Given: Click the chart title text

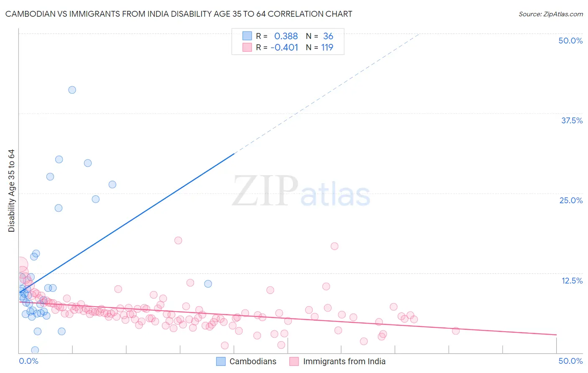Looking at the screenshot, I should (x=179, y=14).
